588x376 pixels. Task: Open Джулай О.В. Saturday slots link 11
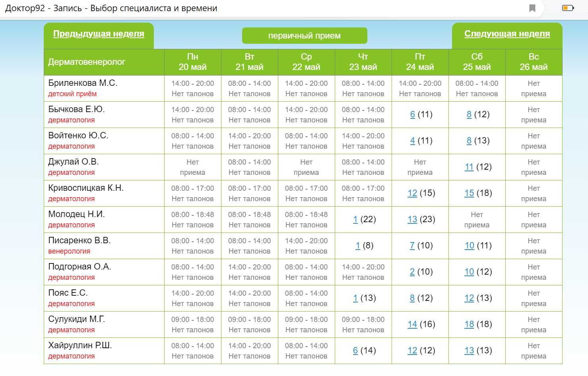tap(469, 167)
